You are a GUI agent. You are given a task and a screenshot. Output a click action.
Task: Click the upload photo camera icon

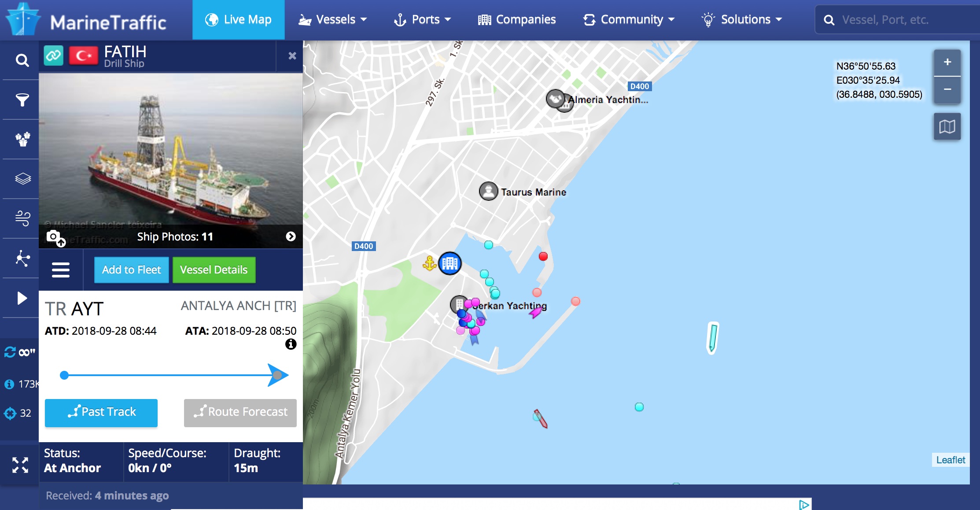pos(55,237)
